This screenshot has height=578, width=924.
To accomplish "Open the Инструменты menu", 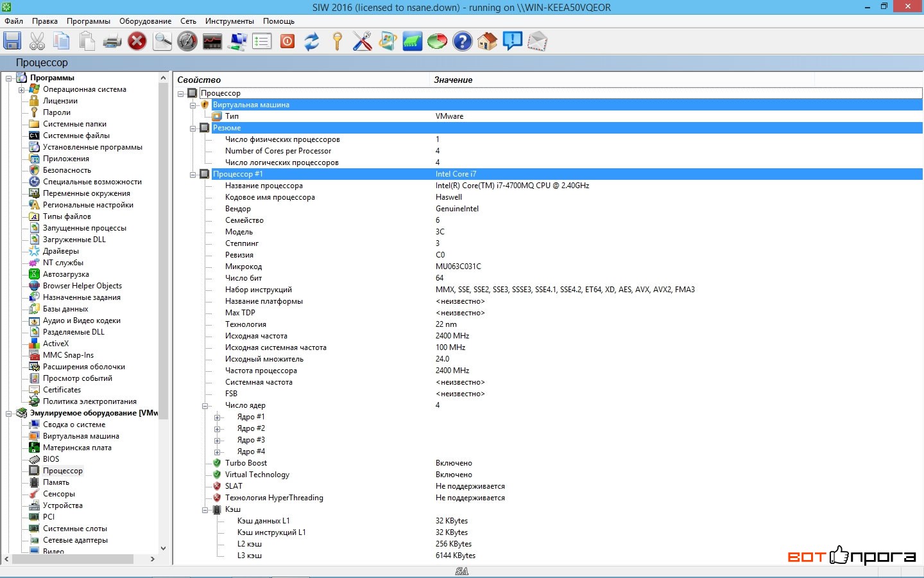I will click(x=230, y=21).
